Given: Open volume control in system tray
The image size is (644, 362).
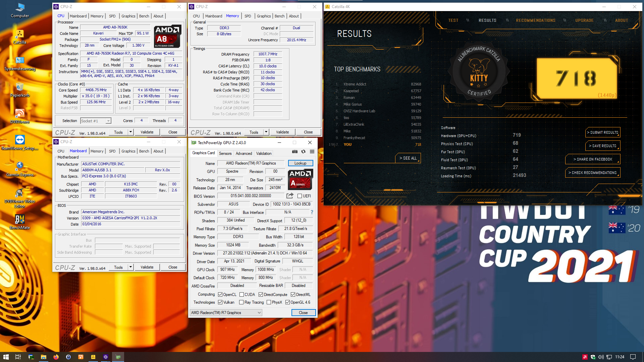Looking at the screenshot, I should [601, 357].
